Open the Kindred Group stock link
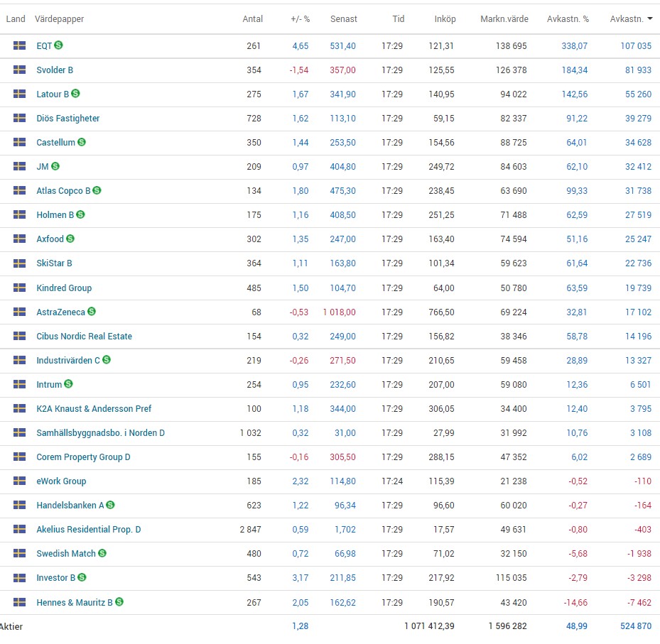The image size is (660, 644). pyautogui.click(x=64, y=288)
